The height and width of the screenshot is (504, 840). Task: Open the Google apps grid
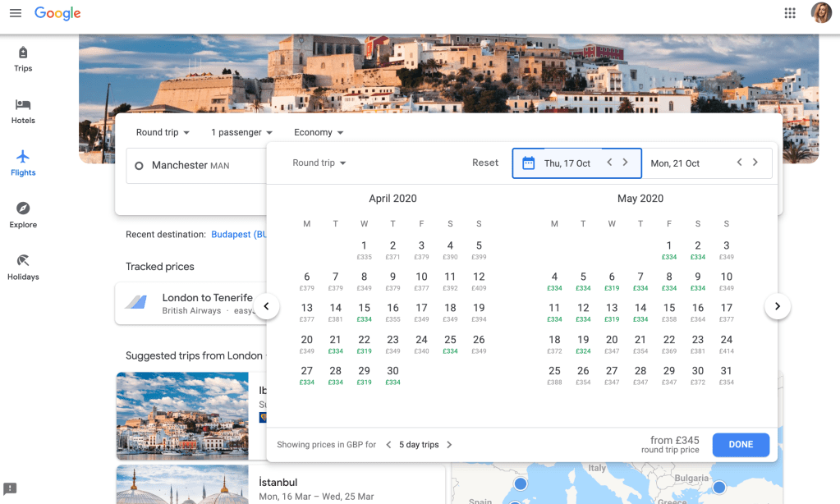[x=790, y=13]
